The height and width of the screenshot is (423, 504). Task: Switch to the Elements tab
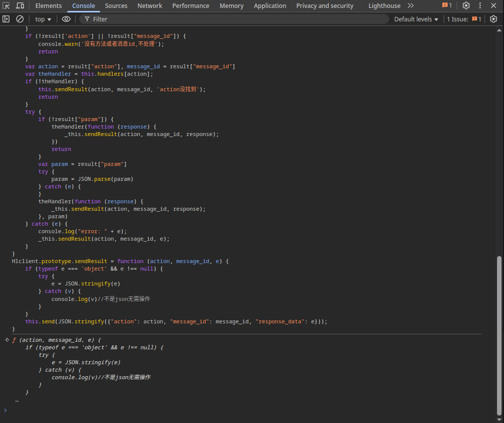tap(48, 6)
